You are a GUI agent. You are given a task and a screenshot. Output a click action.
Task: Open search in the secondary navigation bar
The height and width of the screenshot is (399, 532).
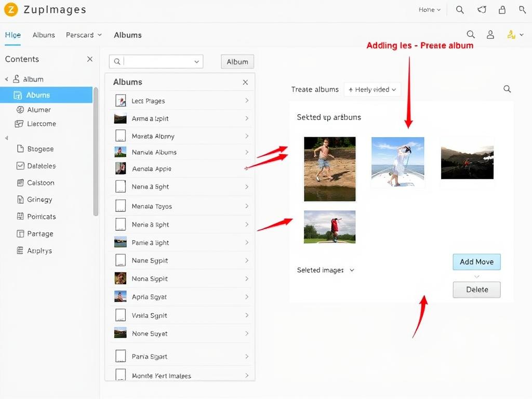click(x=471, y=34)
